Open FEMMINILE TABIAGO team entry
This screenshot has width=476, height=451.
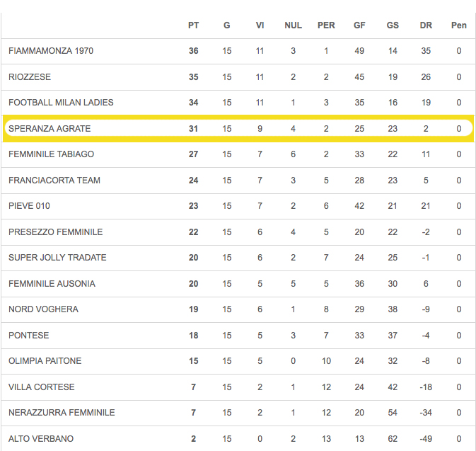51,154
